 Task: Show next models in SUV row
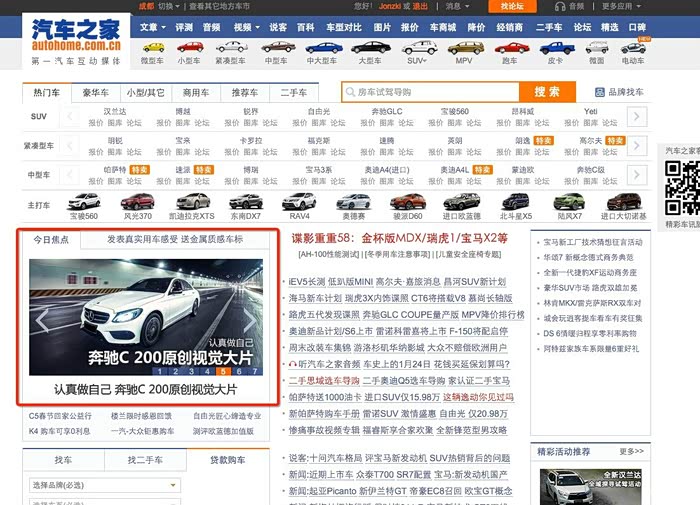[x=637, y=117]
